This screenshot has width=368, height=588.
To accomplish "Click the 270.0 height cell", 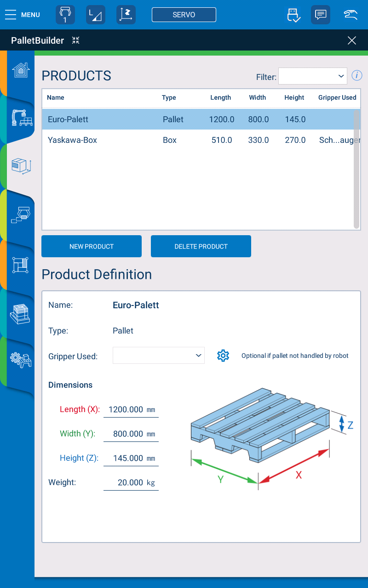I will 295,140.
